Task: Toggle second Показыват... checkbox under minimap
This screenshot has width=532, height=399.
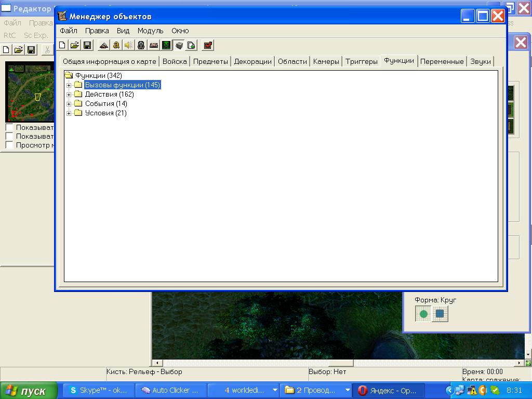Action: click(x=9, y=137)
